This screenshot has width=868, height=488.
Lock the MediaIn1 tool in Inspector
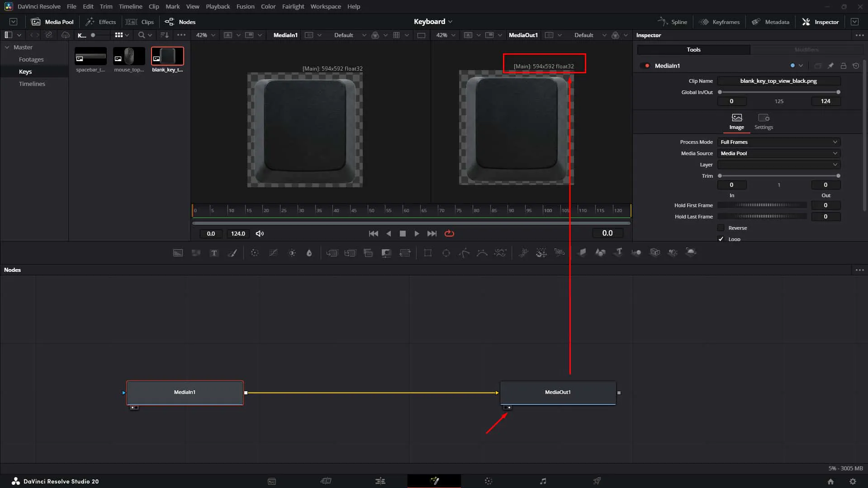pyautogui.click(x=843, y=66)
